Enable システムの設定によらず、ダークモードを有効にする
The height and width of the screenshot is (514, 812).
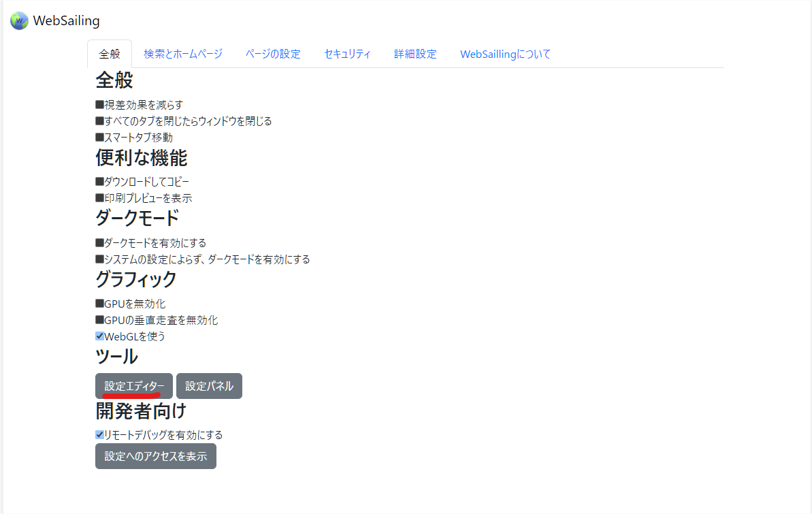point(99,259)
